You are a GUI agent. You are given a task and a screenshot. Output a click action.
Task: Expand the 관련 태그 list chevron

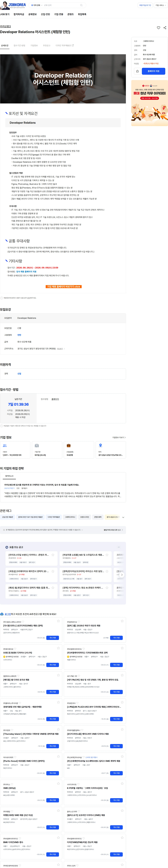(x=123, y=517)
